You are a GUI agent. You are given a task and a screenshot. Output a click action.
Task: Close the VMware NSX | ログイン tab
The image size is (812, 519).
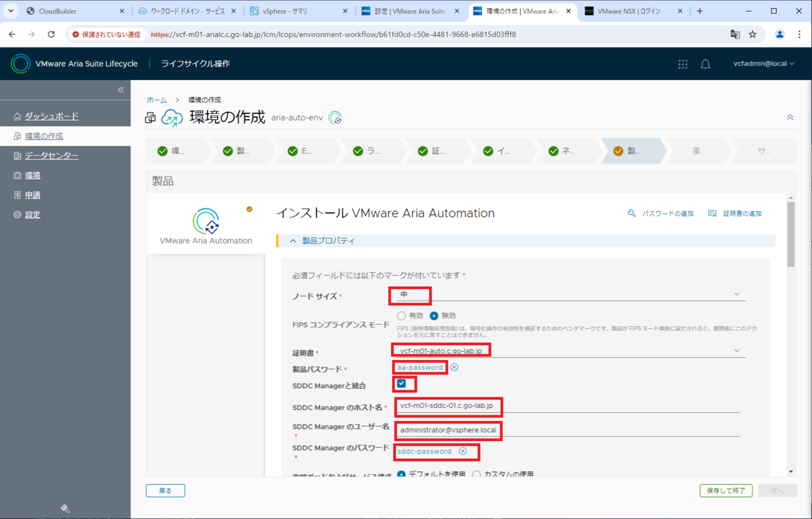click(680, 11)
